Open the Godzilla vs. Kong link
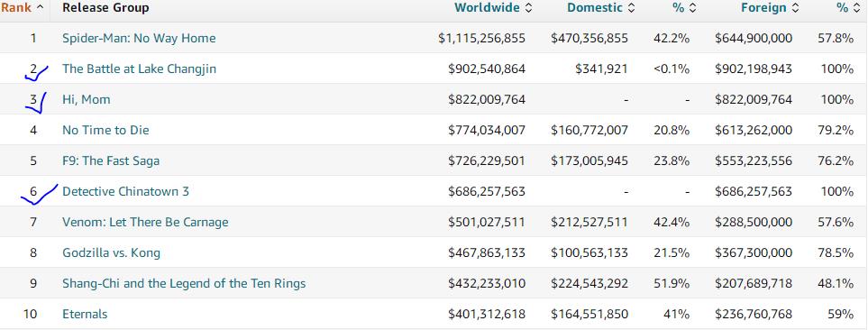 coord(111,253)
